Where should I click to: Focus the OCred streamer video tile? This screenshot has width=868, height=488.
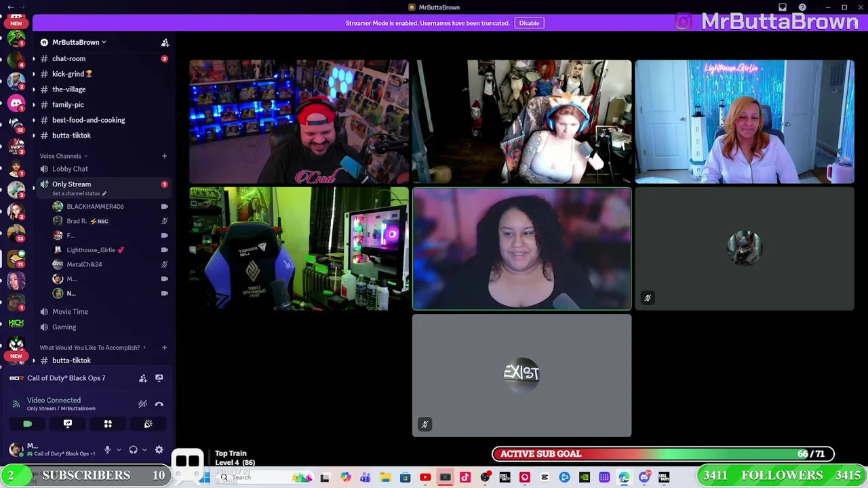299,121
